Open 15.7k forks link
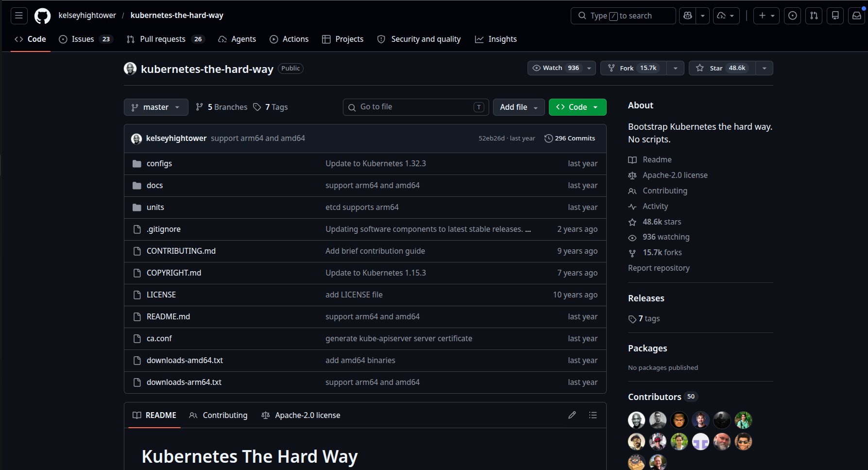This screenshot has width=868, height=470. 655,253
